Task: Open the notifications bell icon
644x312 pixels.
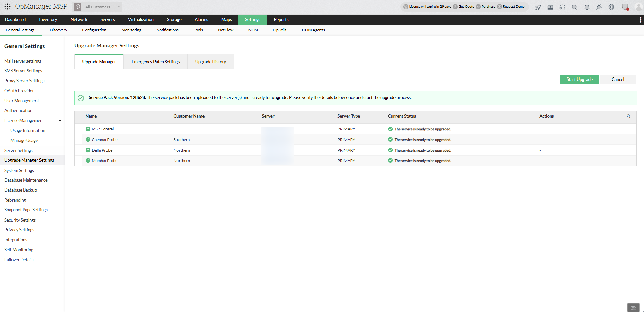Action: [587, 7]
